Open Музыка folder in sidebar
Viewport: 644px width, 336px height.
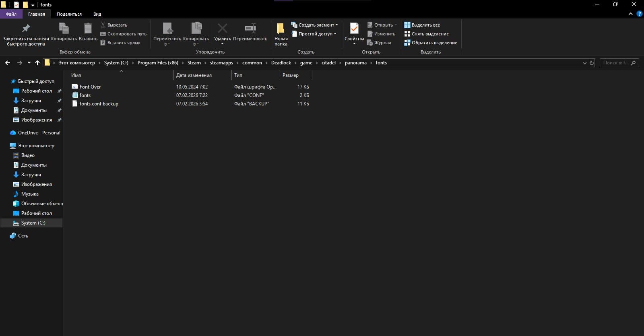[x=30, y=194]
